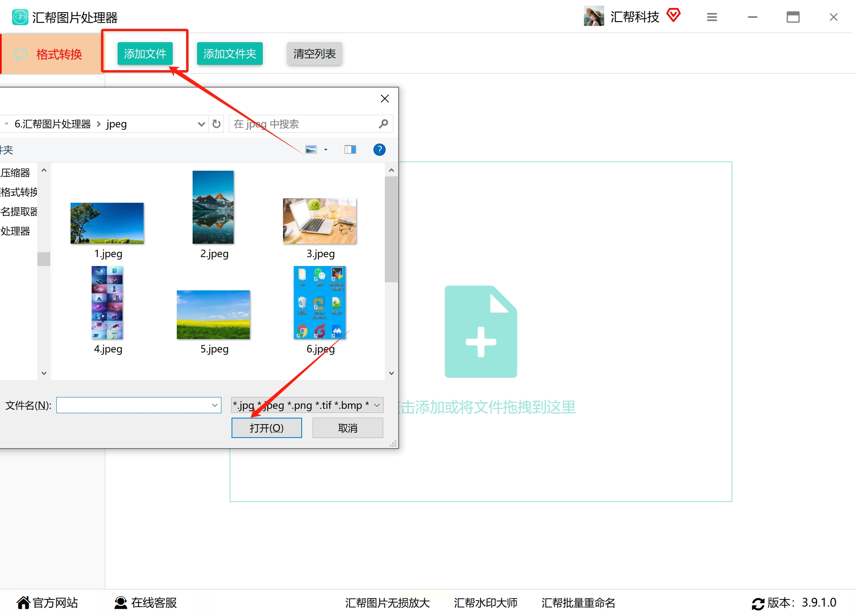856x616 pixels.
Task: Click the 汇帮水印大师 link at the bottom
Action: click(485, 603)
